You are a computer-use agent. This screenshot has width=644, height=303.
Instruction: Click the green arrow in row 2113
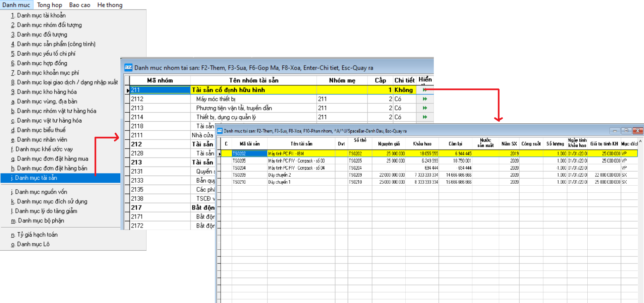click(x=425, y=108)
